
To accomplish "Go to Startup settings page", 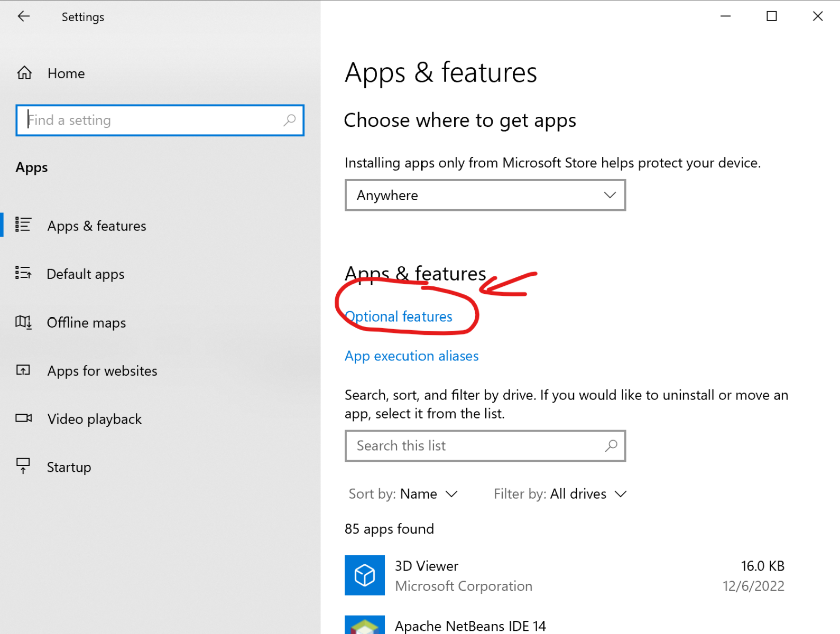I will (x=69, y=468).
